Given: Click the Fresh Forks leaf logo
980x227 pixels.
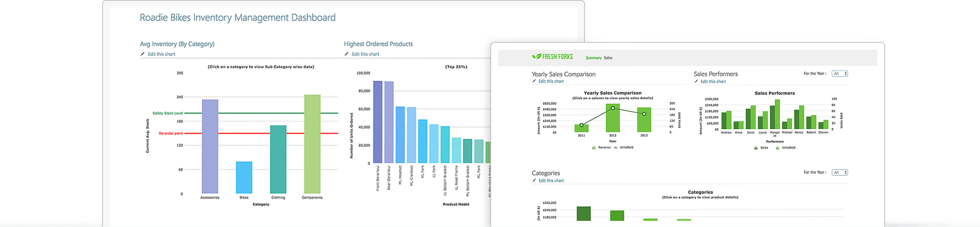Looking at the screenshot, I should point(536,57).
